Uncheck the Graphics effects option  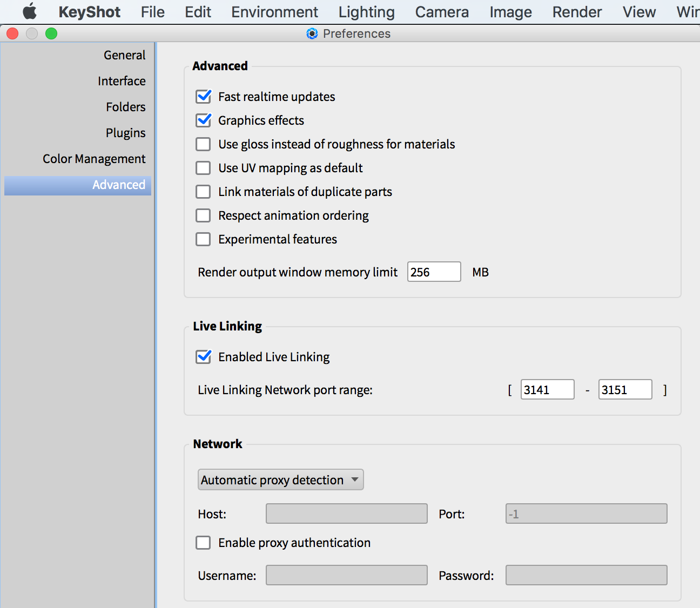(204, 120)
